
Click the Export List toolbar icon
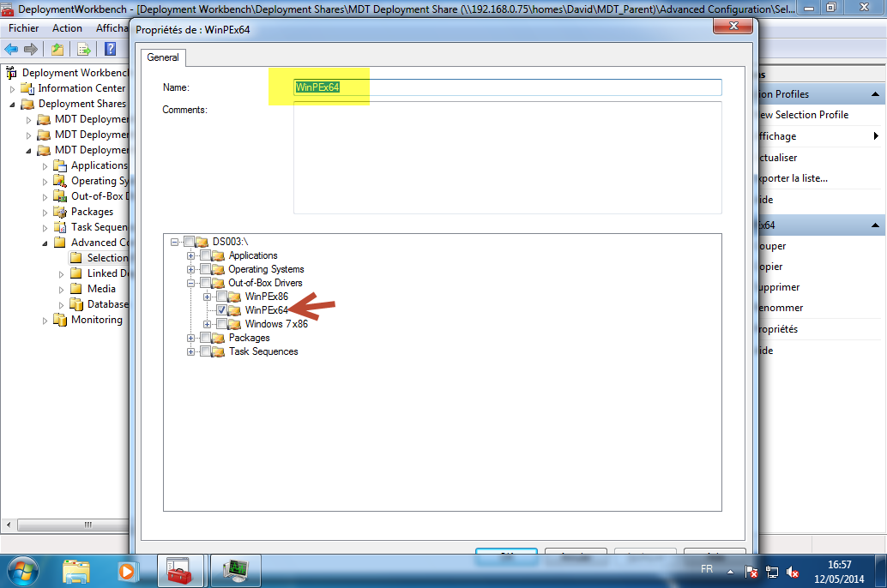coord(82,49)
